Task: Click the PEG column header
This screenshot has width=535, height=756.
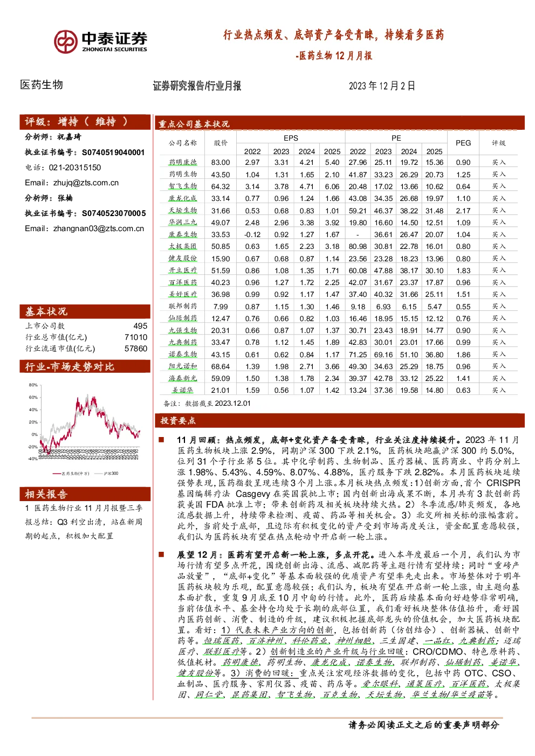Action: point(463,143)
